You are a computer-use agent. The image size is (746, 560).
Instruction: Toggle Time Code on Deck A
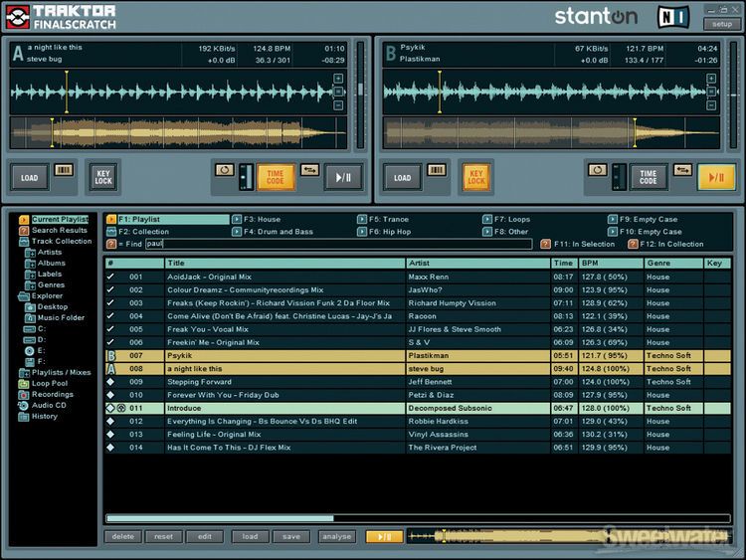276,176
